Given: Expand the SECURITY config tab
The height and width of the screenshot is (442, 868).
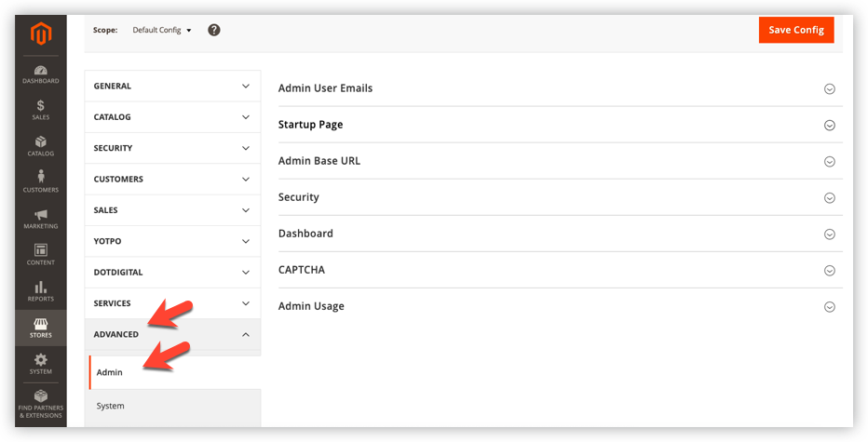Looking at the screenshot, I should pyautogui.click(x=172, y=148).
